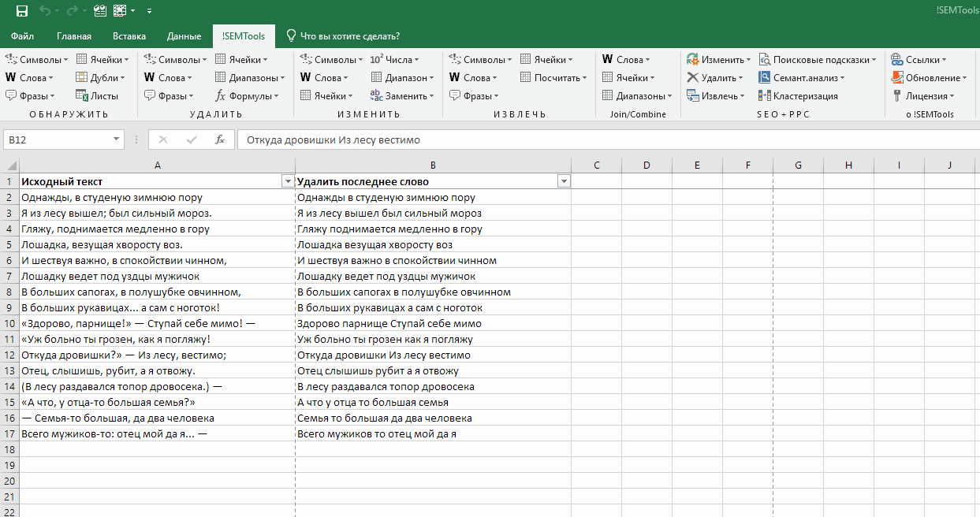Open the Customize Quick Access Toolbar arrow
Viewport: 980px width, 517px height.
click(150, 11)
